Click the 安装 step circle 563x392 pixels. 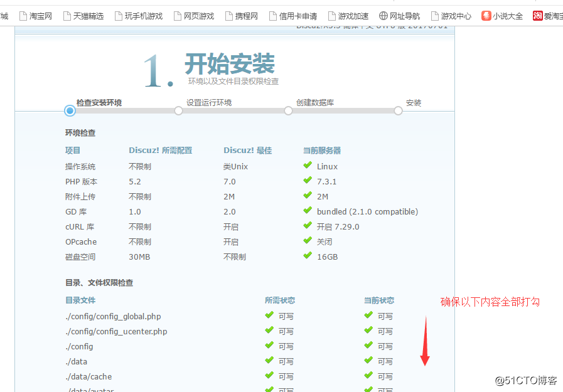pyautogui.click(x=398, y=110)
